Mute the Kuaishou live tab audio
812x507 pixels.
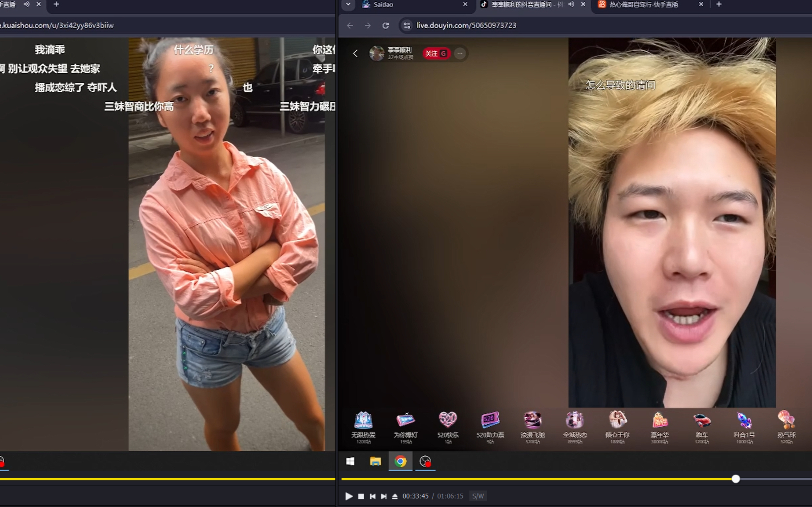click(x=27, y=4)
